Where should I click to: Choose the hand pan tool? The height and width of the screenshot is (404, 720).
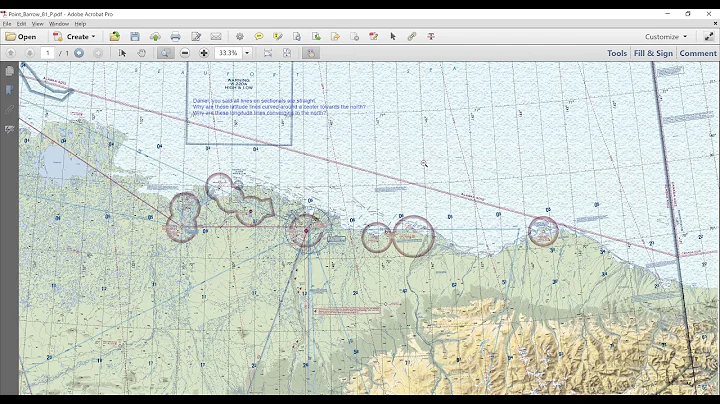[141, 53]
